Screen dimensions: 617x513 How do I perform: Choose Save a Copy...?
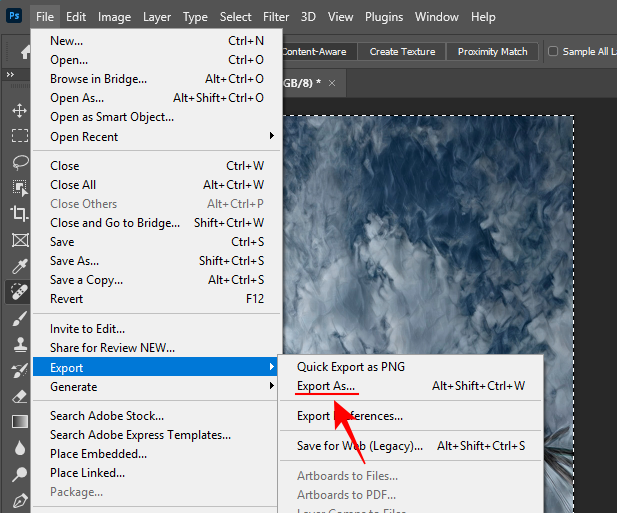(157, 280)
